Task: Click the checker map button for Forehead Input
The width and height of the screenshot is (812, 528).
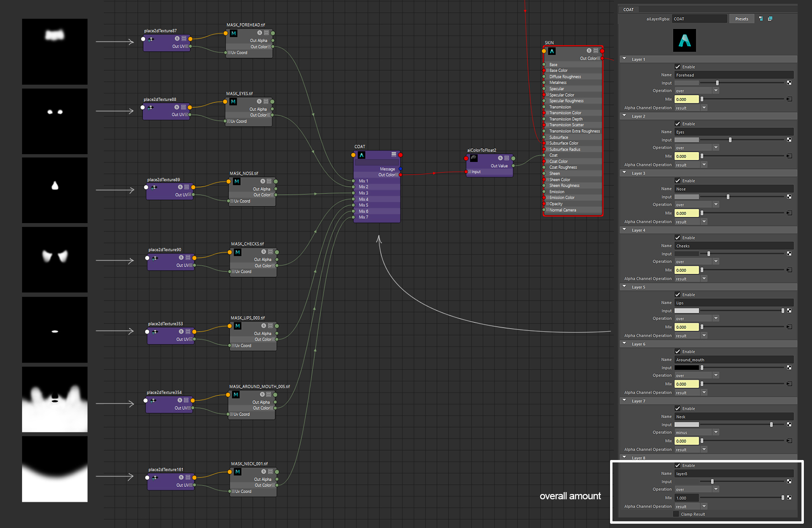Action: coord(789,83)
